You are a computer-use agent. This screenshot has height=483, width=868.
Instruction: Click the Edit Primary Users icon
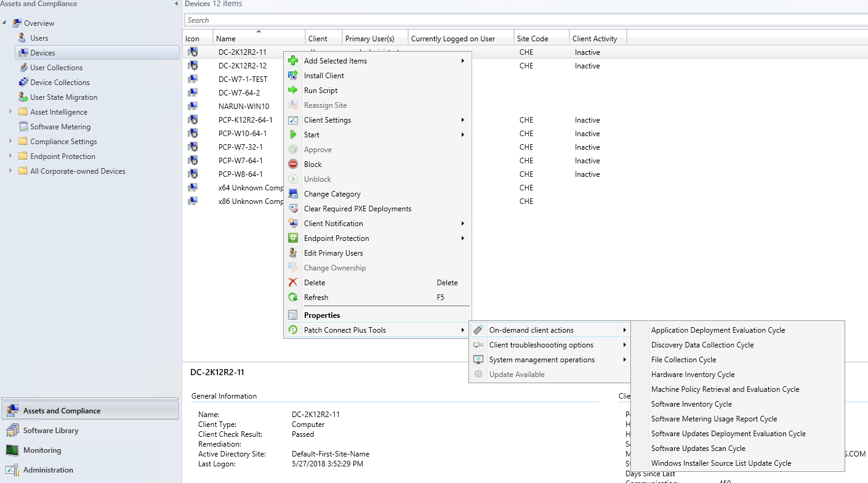tap(293, 253)
